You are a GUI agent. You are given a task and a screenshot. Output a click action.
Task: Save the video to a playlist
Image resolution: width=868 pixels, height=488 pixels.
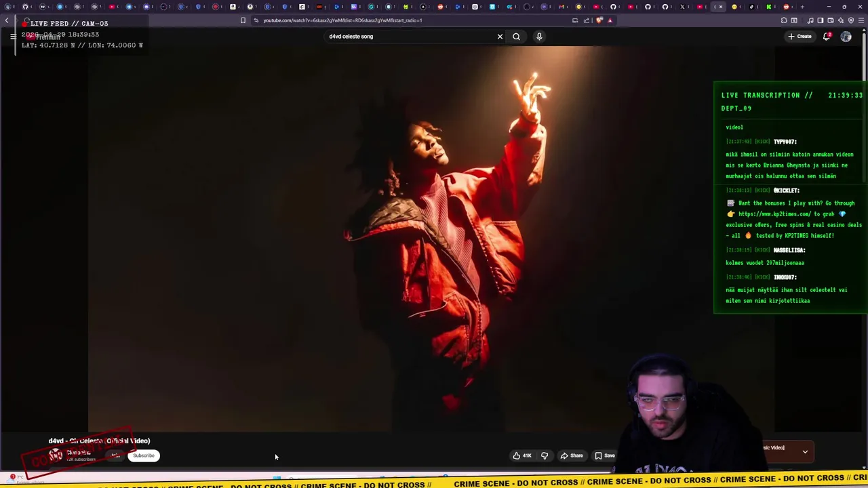605,455
